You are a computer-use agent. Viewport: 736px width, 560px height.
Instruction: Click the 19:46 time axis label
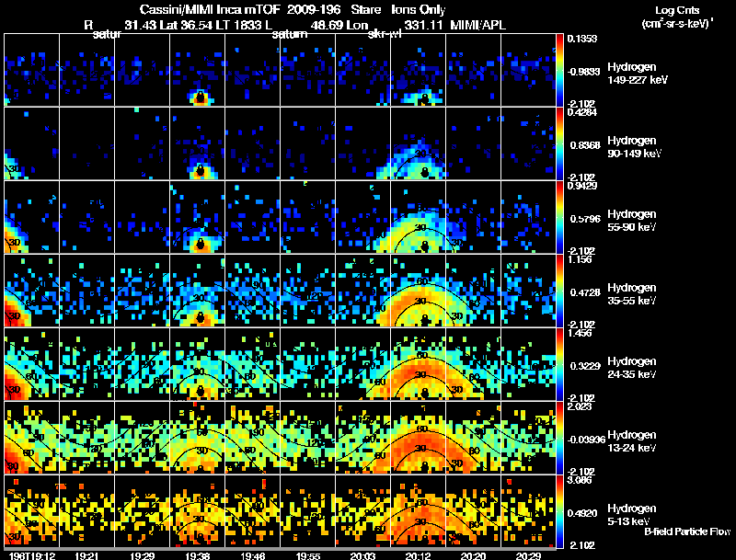click(x=252, y=556)
